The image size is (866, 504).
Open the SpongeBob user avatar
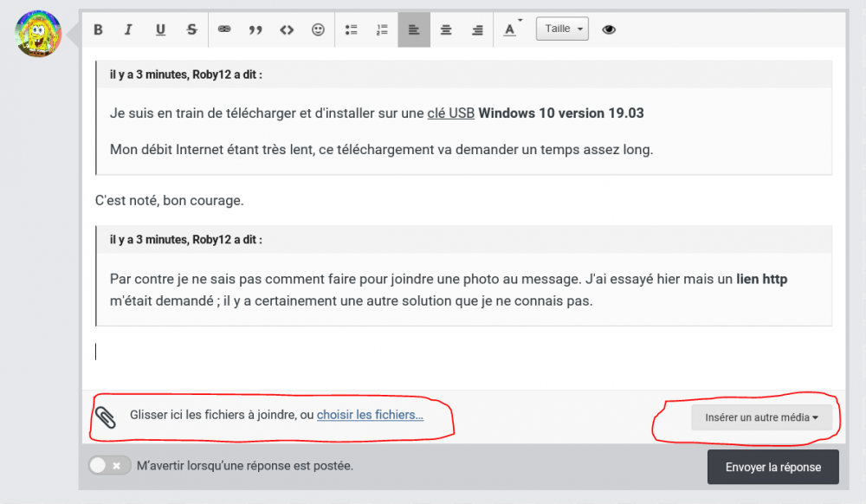click(x=38, y=34)
